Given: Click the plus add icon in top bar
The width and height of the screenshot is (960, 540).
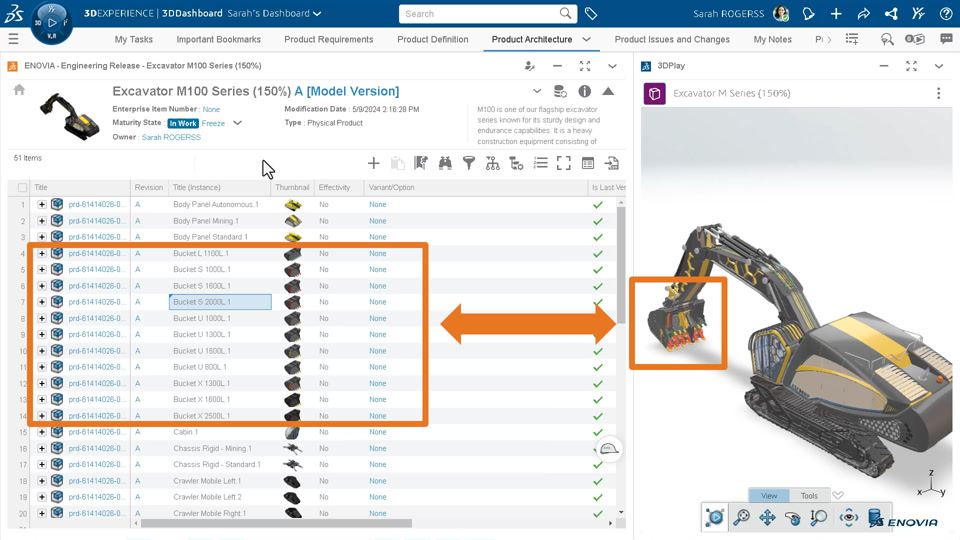Looking at the screenshot, I should pyautogui.click(x=836, y=13).
